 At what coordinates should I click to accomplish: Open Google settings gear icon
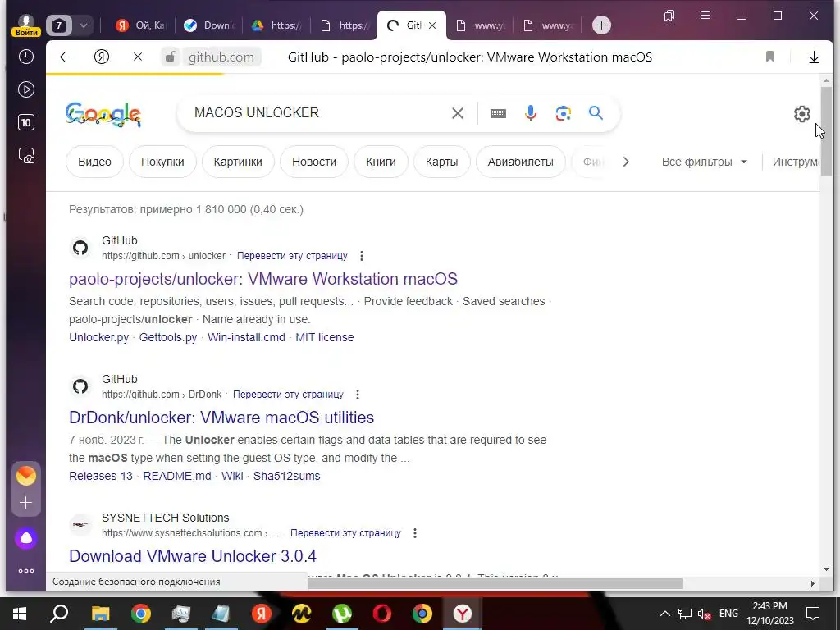coord(802,113)
